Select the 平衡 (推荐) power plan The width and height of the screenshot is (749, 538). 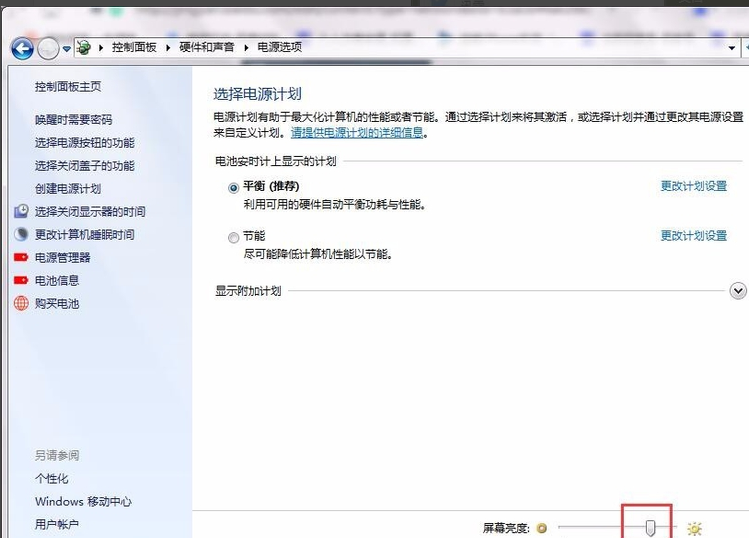(234, 187)
